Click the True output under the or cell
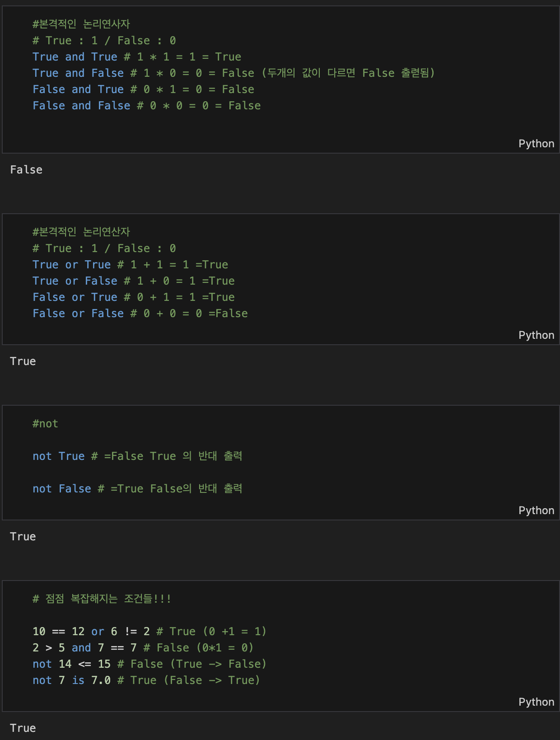The width and height of the screenshot is (560, 740). point(23,361)
